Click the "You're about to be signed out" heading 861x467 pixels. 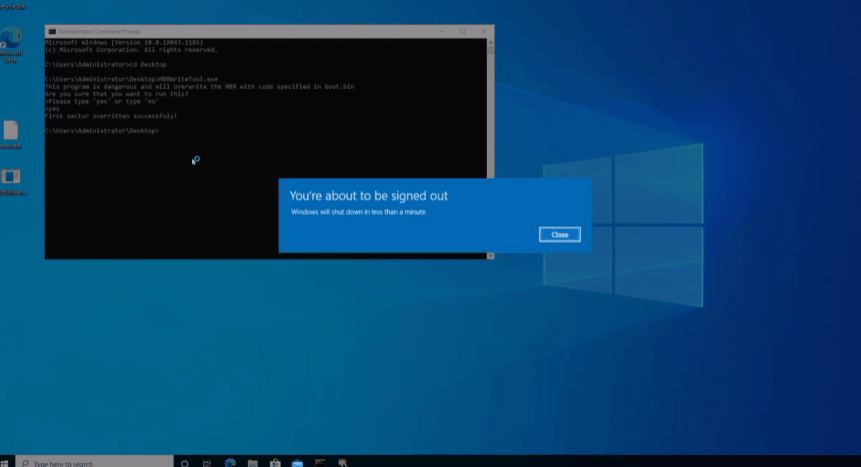368,196
